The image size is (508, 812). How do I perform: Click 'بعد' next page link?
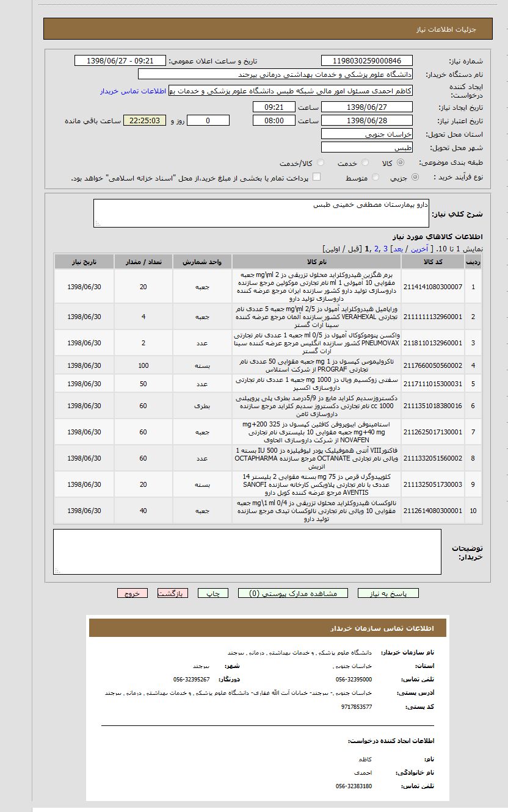pyautogui.click(x=397, y=249)
